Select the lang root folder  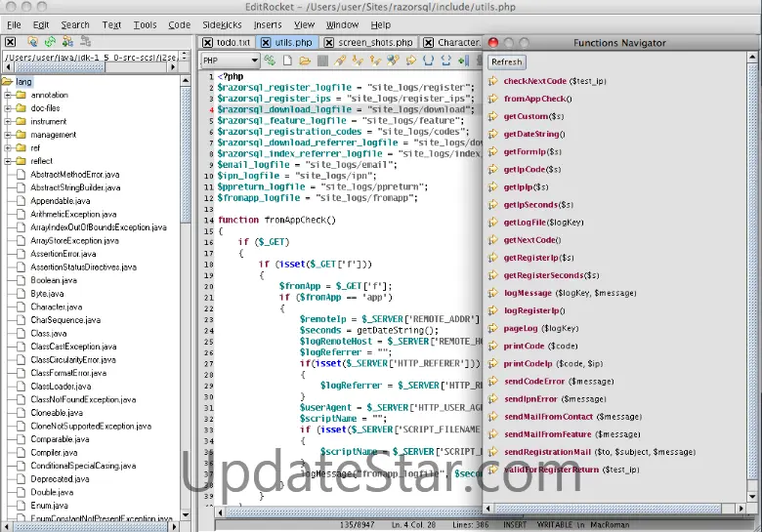(23, 82)
